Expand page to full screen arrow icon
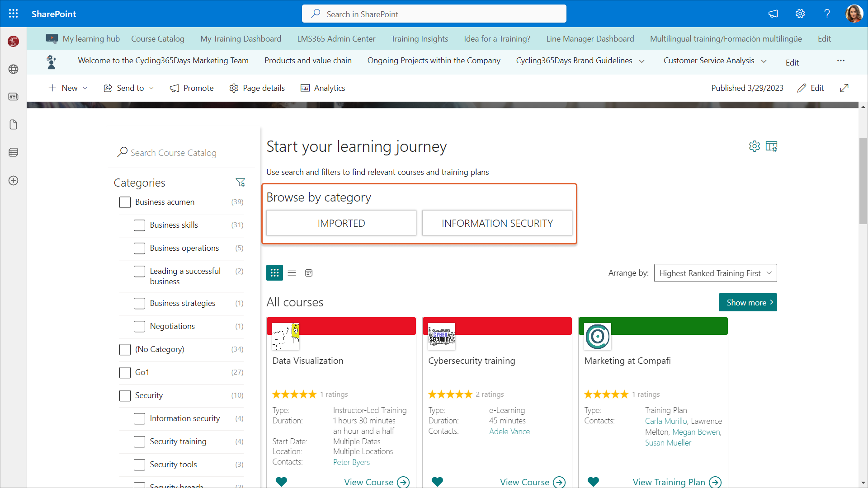This screenshot has height=488, width=868. pyautogui.click(x=844, y=88)
